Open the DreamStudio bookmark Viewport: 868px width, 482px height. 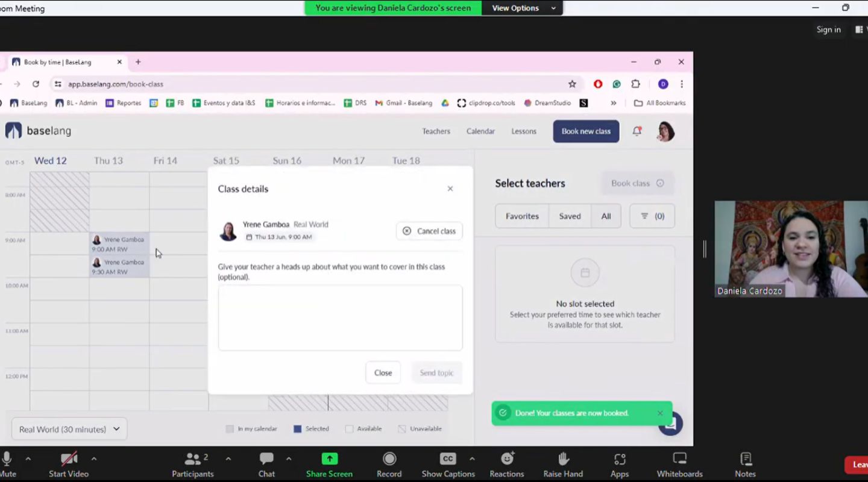click(x=547, y=103)
